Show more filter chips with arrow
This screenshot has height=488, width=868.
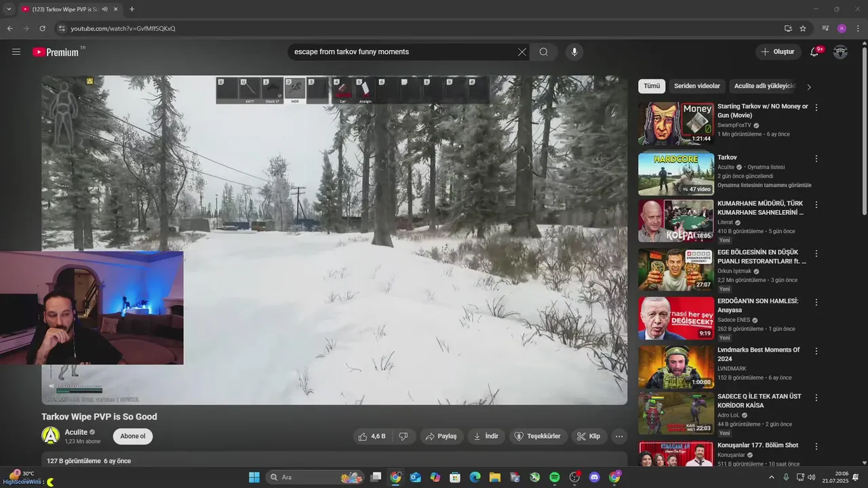[808, 87]
